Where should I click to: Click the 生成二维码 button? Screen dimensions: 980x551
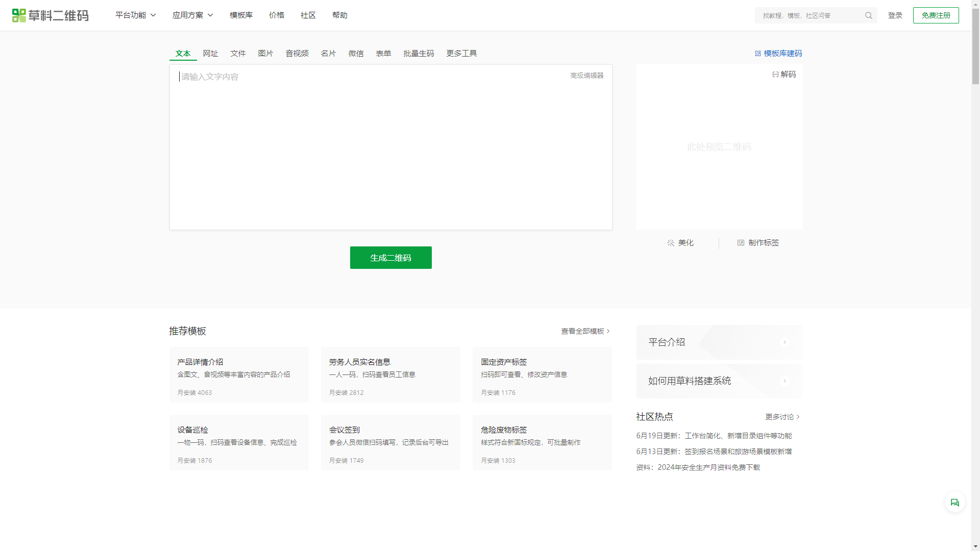390,258
